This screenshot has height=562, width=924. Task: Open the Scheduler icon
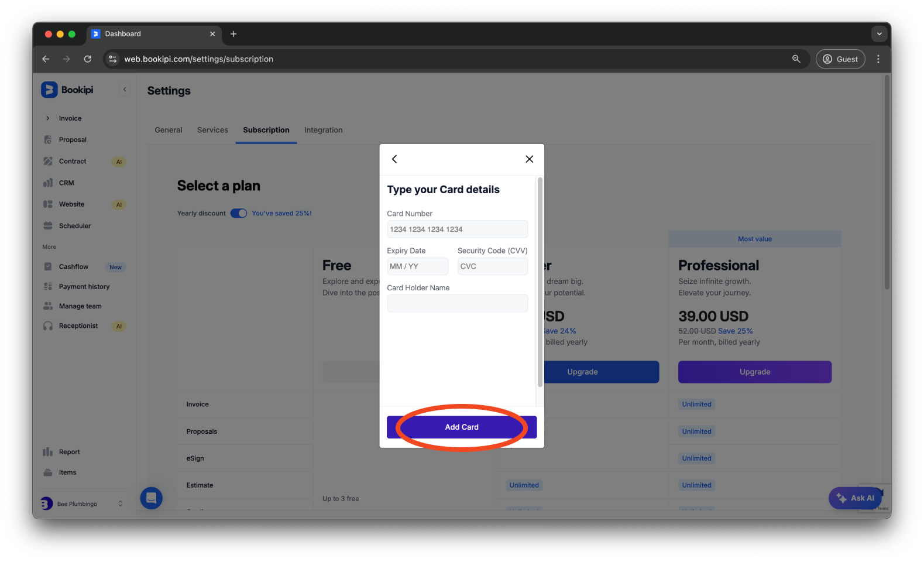(48, 226)
